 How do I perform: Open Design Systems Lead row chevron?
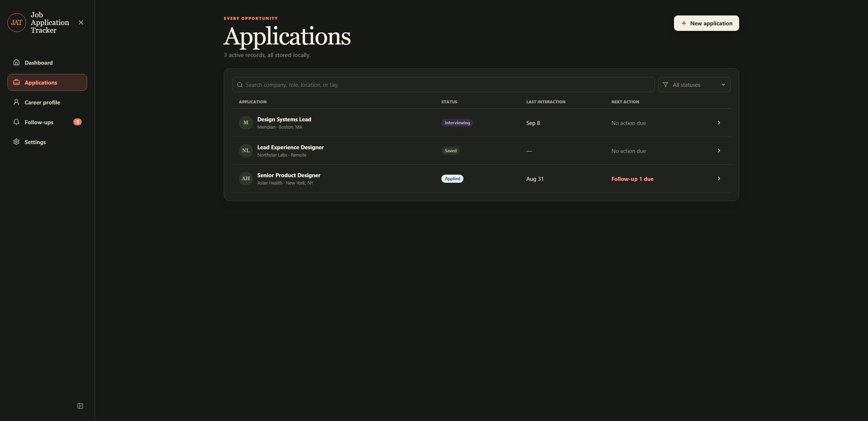(719, 122)
